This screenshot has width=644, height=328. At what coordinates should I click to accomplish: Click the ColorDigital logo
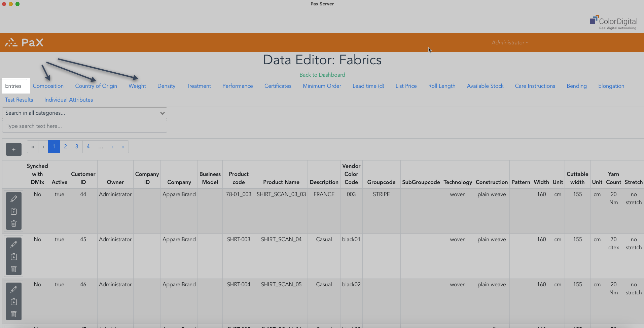pos(613,22)
